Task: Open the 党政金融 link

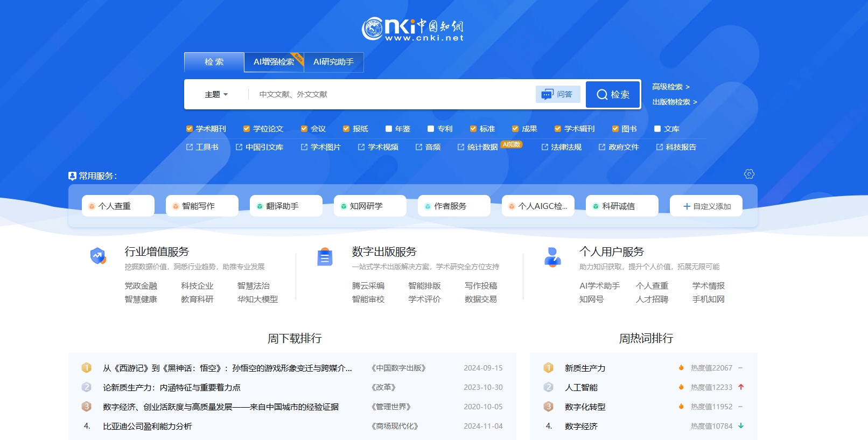Action: coord(141,286)
